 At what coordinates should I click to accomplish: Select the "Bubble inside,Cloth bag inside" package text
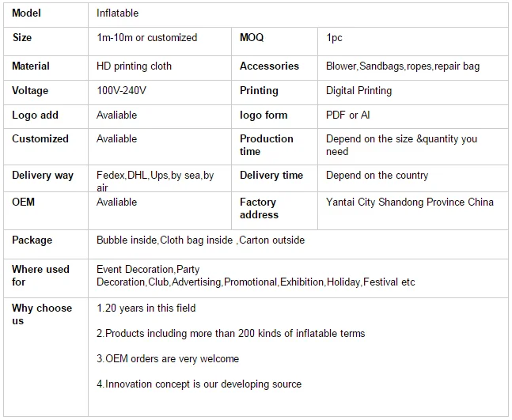click(165, 240)
